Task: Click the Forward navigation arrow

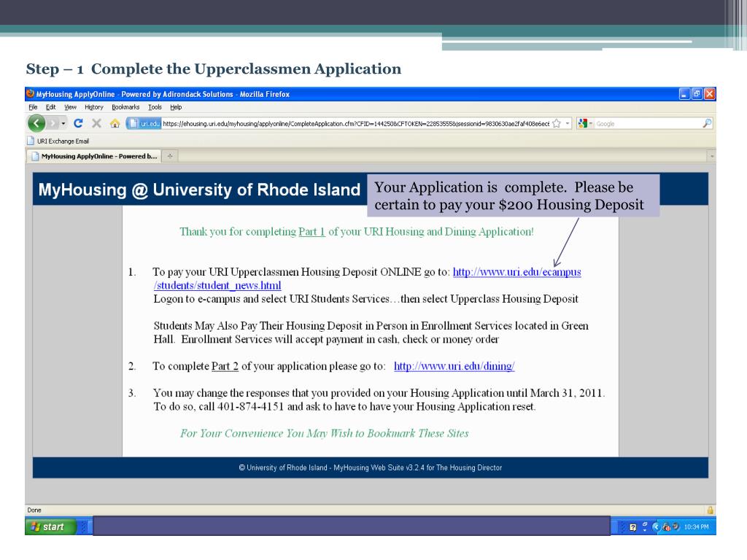Action: pyautogui.click(x=53, y=124)
